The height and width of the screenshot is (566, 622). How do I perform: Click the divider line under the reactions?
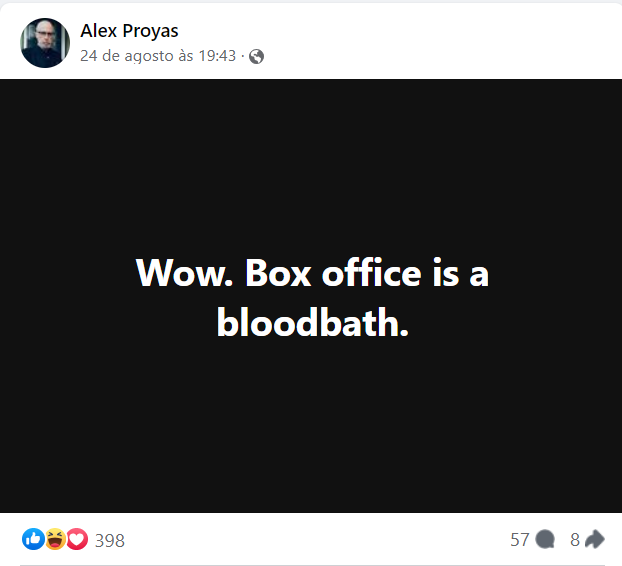pyautogui.click(x=311, y=565)
